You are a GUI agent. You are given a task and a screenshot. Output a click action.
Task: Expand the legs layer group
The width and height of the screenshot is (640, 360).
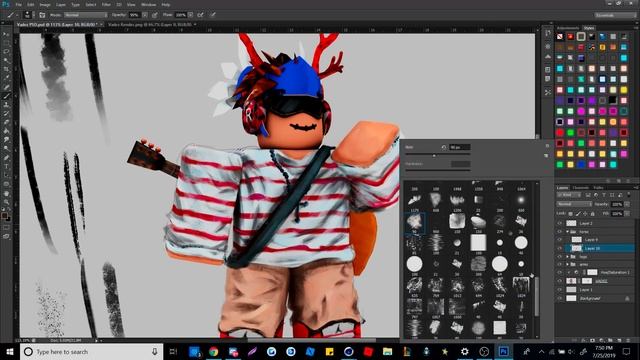tap(567, 257)
